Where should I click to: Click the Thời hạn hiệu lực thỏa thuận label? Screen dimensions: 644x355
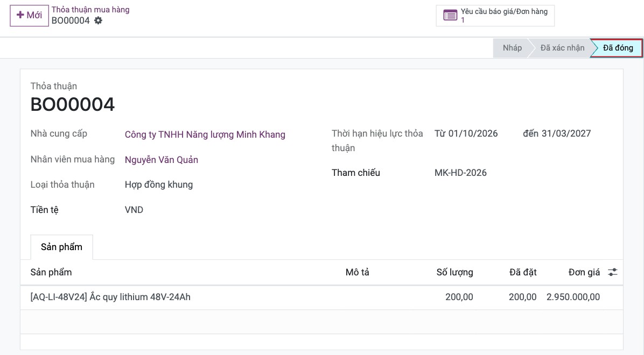tap(377, 141)
